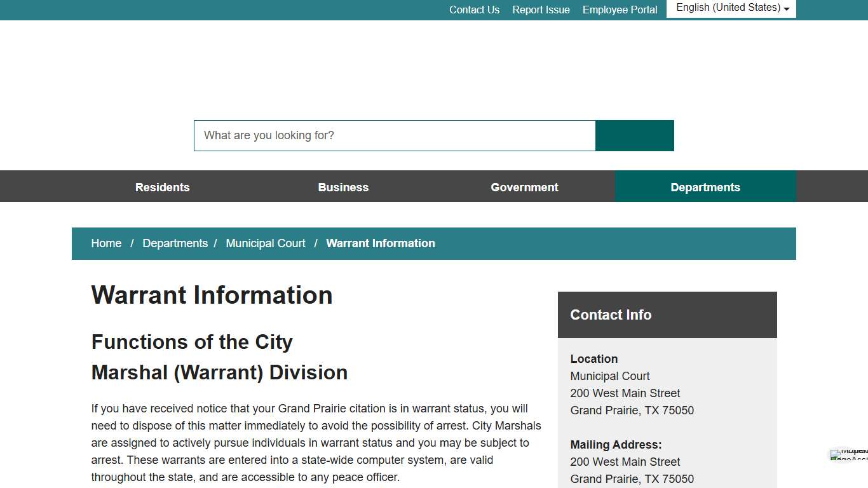Expand the English (United States) language dropdown
This screenshot has width=868, height=488.
[730, 8]
